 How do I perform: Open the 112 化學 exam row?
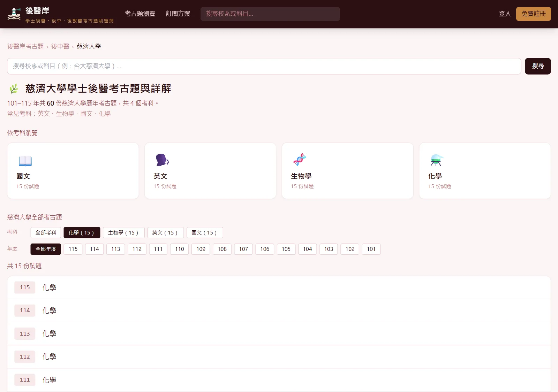[x=279, y=356]
